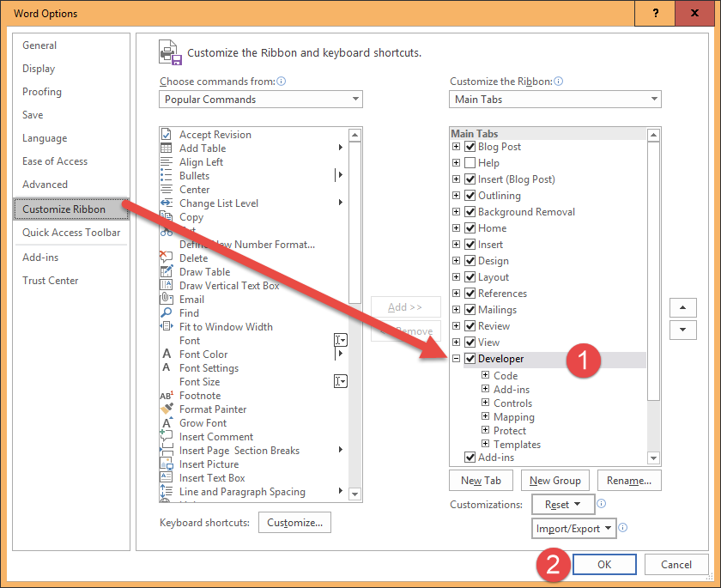Viewport: 721px width, 588px height.
Task: Click the Rename... button
Action: coord(629,481)
